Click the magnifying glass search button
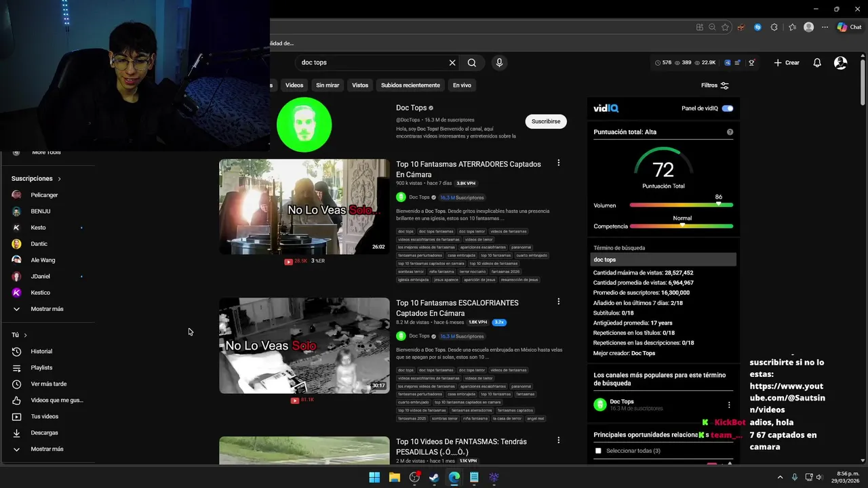The image size is (868, 488). 472,62
